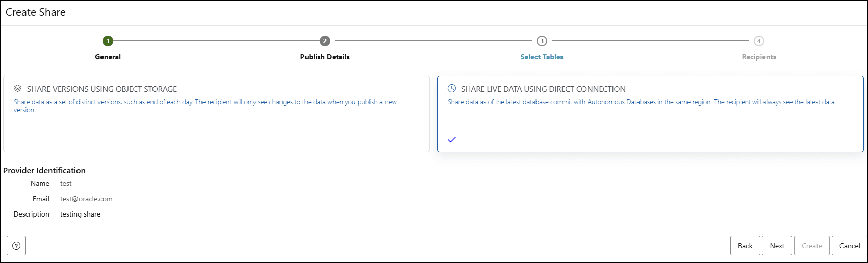The image size is (868, 263).
Task: Click the layers icon beside Share Versions
Action: [x=18, y=88]
